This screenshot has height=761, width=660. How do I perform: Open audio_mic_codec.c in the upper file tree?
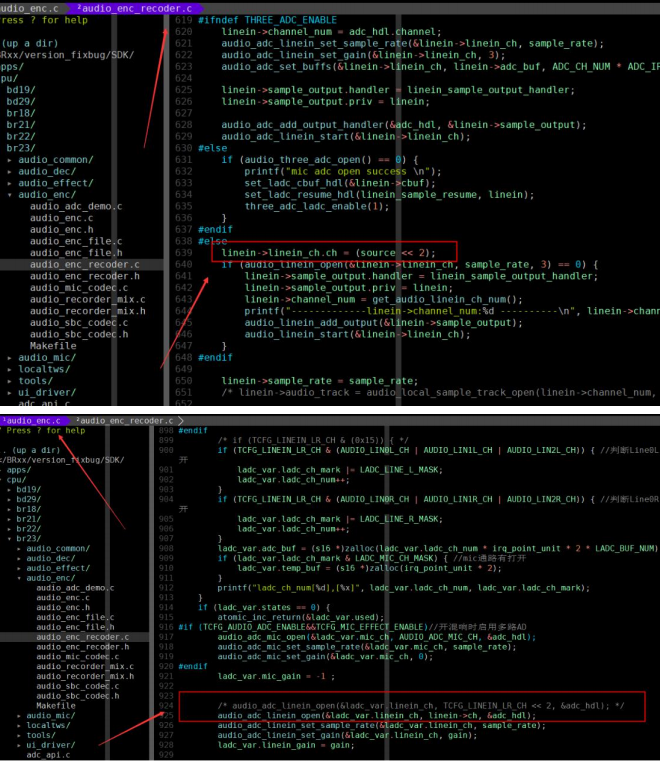pos(79,288)
